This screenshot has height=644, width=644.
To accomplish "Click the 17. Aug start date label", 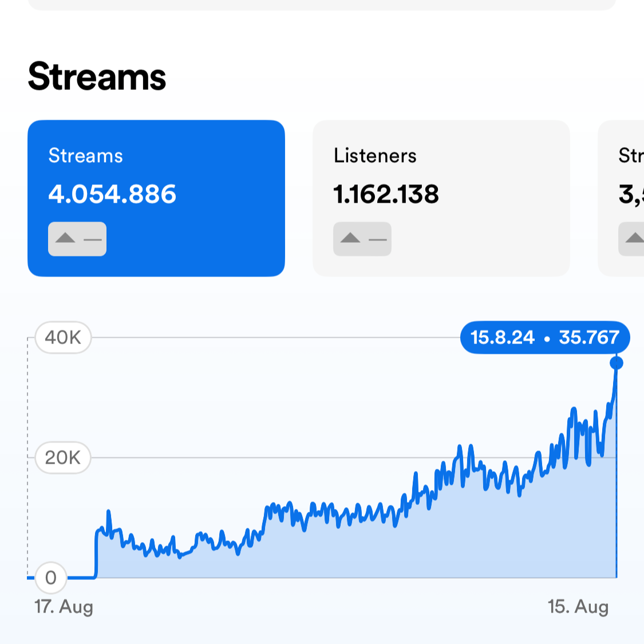I will point(64,607).
